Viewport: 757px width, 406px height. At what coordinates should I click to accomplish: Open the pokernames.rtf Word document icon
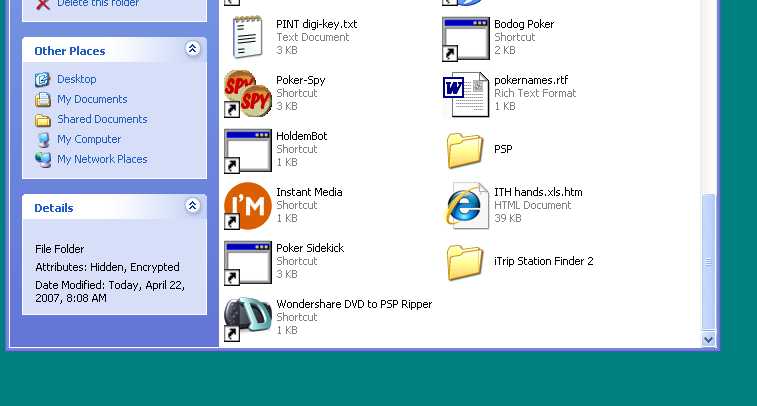466,94
